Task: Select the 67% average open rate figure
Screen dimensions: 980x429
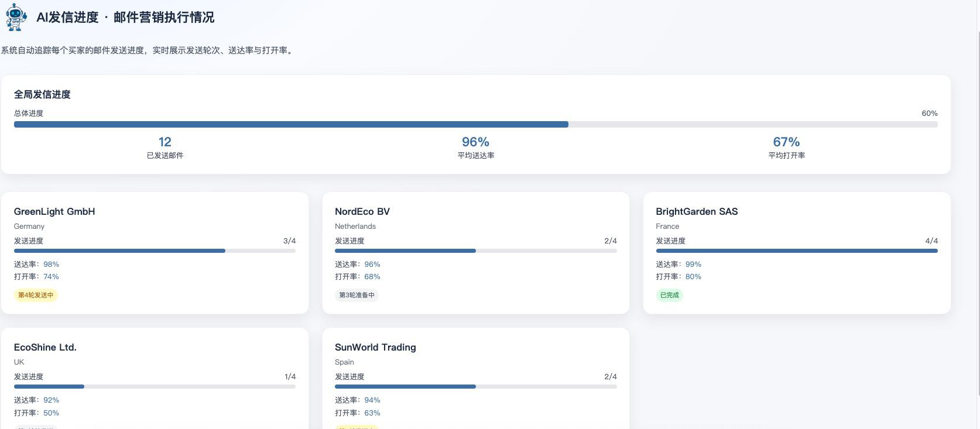Action: tap(786, 142)
